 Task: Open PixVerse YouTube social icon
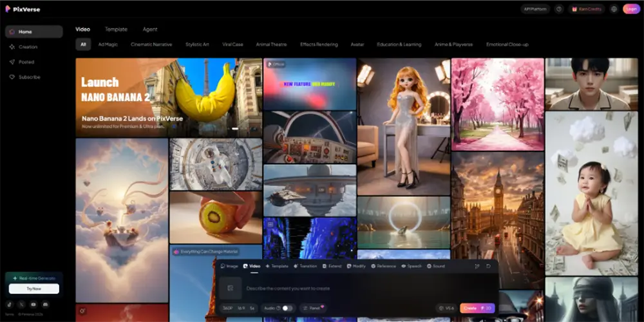coord(33,304)
